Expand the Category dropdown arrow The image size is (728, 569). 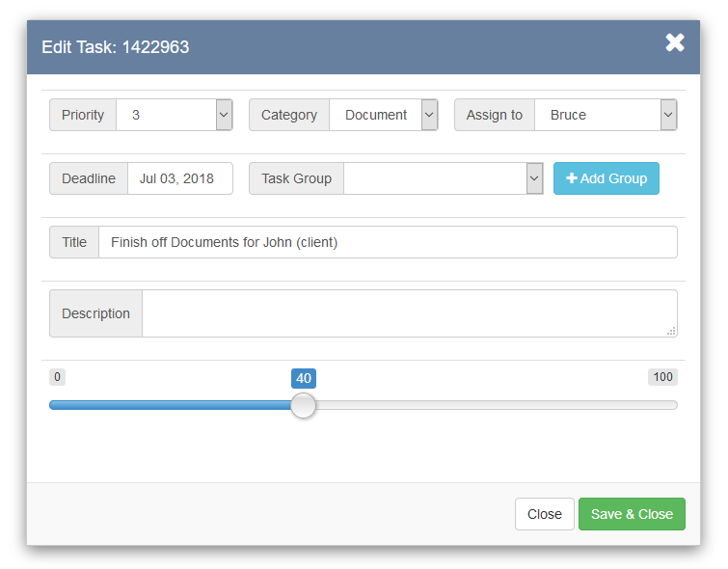coord(429,115)
